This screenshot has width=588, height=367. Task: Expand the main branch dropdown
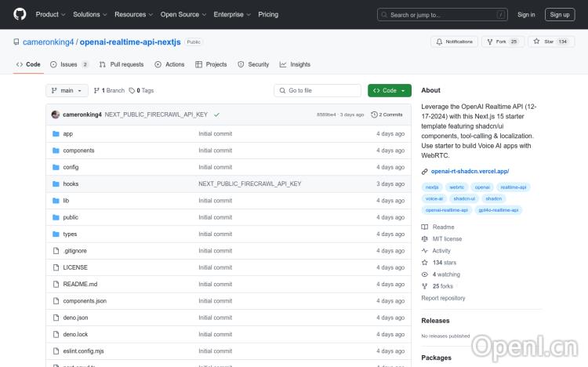pyautogui.click(x=66, y=90)
